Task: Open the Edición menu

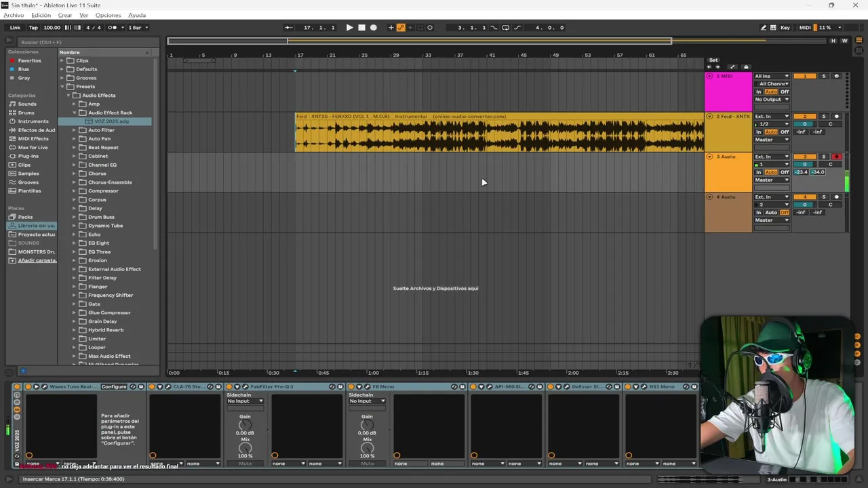Action: (x=41, y=15)
